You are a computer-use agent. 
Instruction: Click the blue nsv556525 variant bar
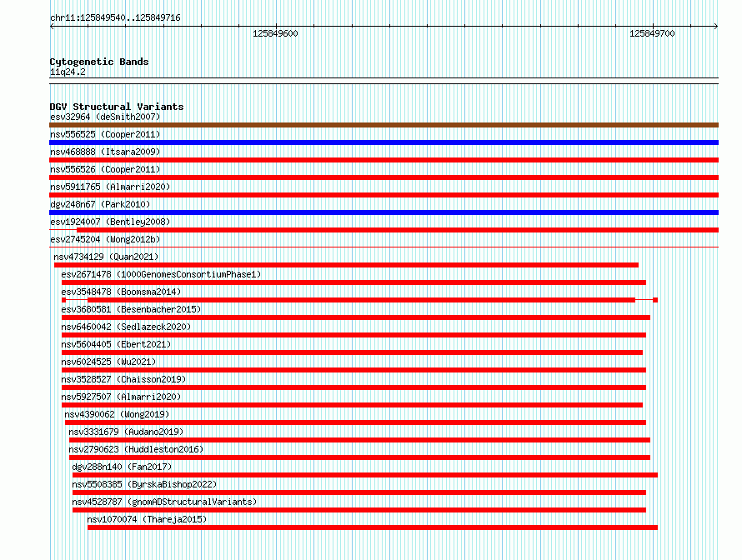point(384,142)
